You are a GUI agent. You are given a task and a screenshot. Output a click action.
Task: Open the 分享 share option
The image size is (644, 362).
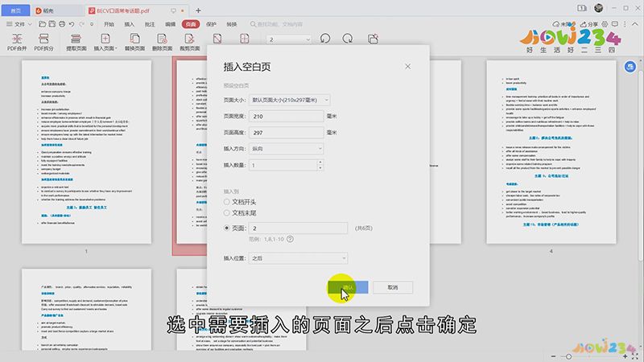(x=589, y=24)
